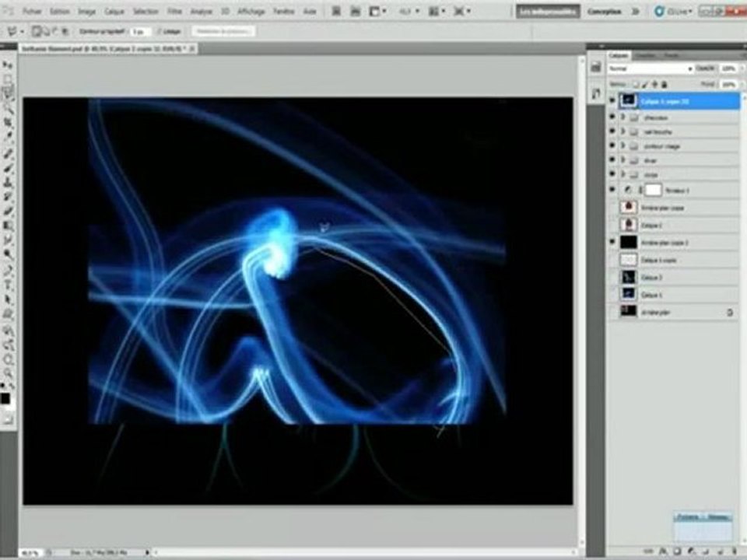Select the Eyedropper tool
747x560 pixels.
[8, 137]
